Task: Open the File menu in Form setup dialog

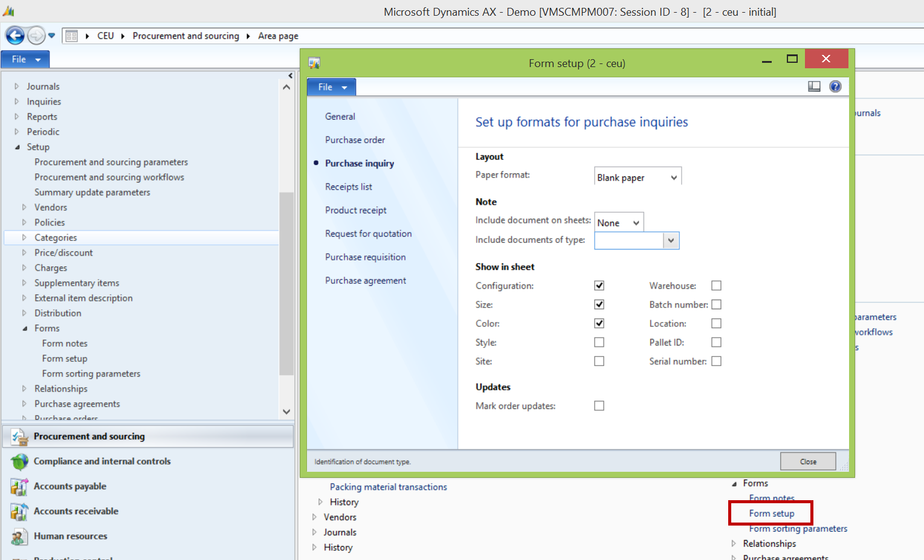Action: (331, 86)
